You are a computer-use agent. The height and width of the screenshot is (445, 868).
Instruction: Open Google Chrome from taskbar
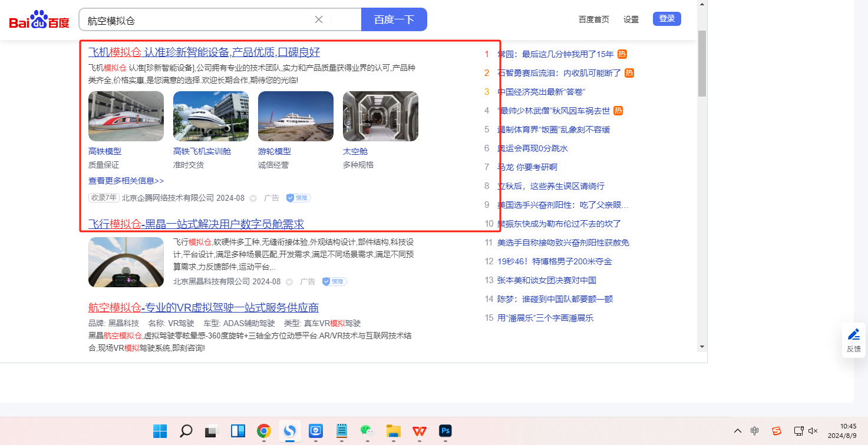click(x=263, y=431)
